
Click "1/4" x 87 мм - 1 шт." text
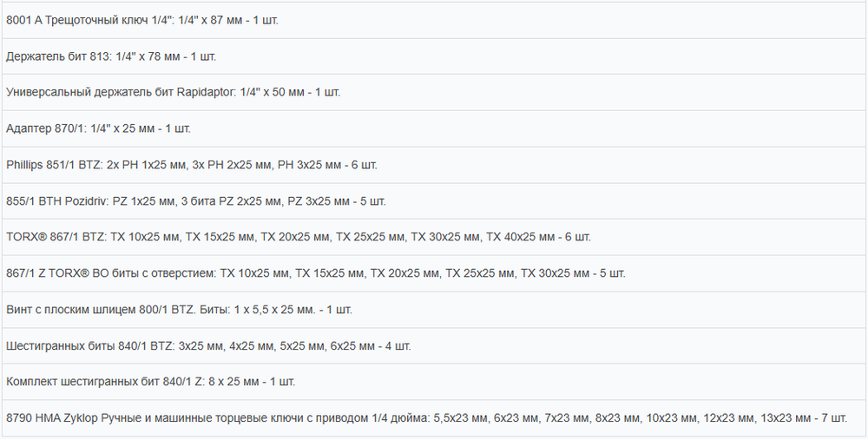pos(228,21)
